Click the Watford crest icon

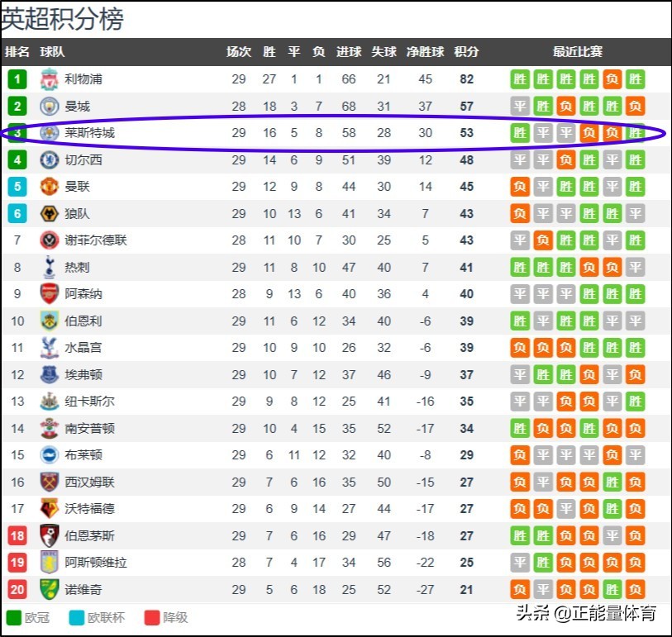(x=50, y=509)
